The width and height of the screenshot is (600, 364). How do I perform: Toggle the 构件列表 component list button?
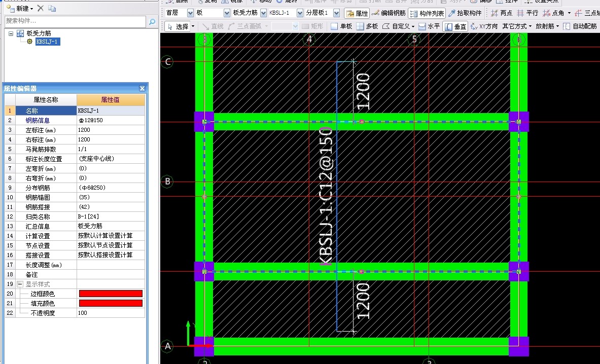(x=427, y=13)
